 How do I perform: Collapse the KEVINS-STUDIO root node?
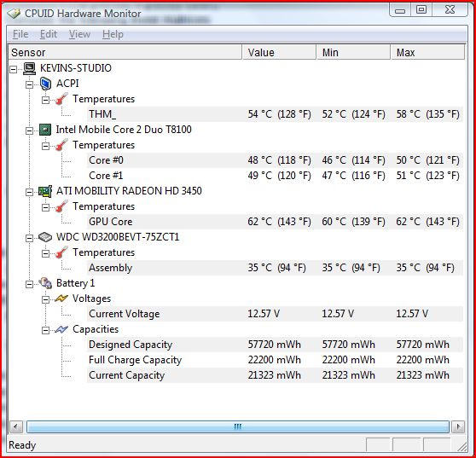[x=13, y=69]
